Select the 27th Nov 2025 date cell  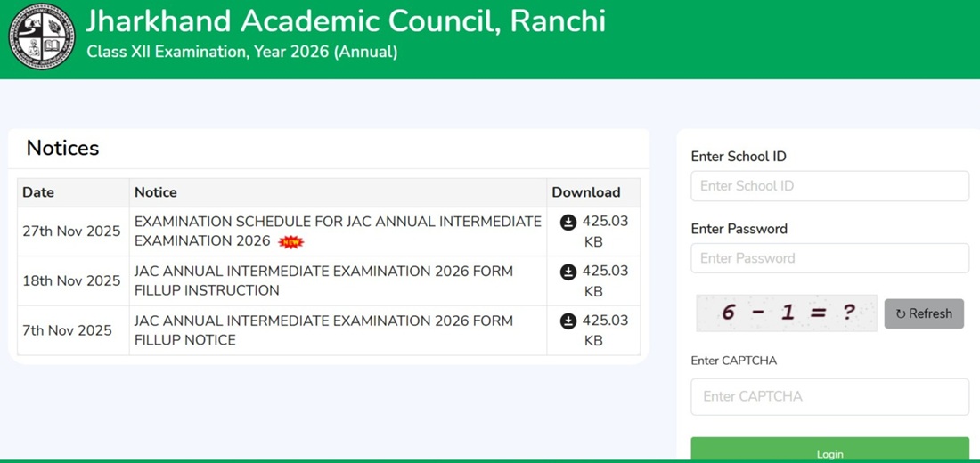click(x=71, y=231)
